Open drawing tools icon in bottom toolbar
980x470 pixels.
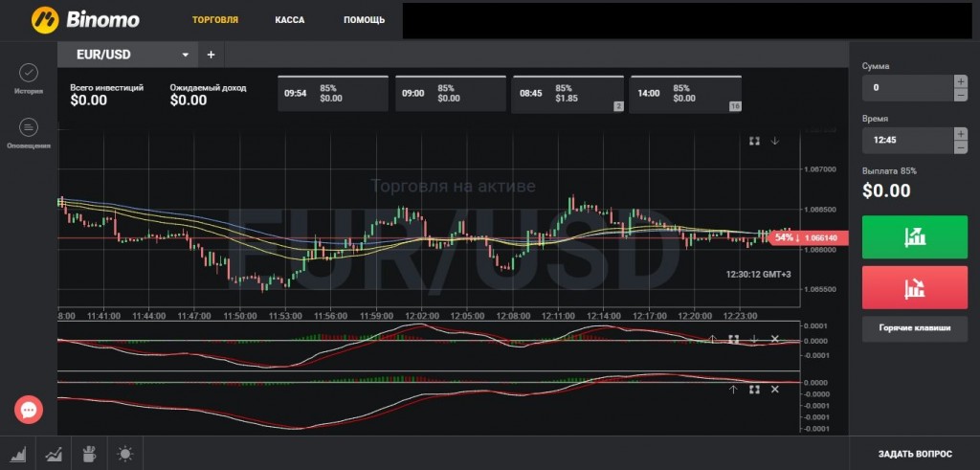point(89,454)
